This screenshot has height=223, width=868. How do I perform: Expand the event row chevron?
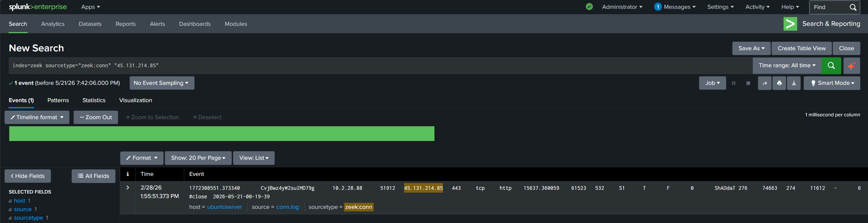(128, 188)
